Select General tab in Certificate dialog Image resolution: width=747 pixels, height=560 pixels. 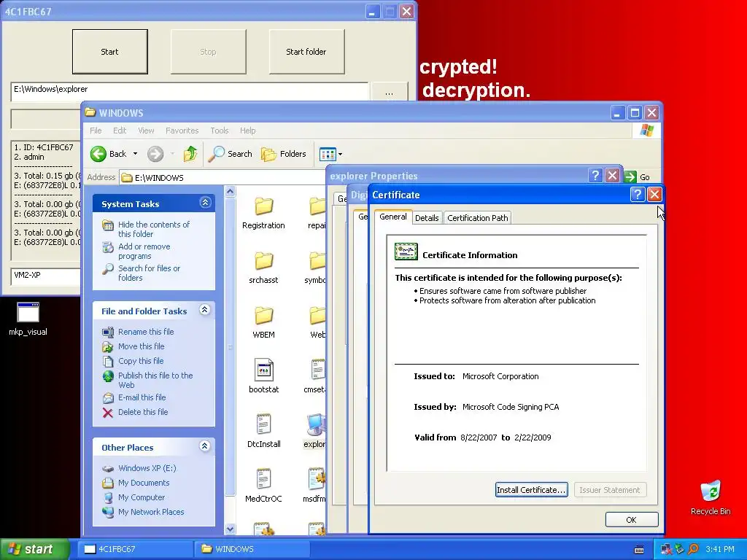click(393, 217)
